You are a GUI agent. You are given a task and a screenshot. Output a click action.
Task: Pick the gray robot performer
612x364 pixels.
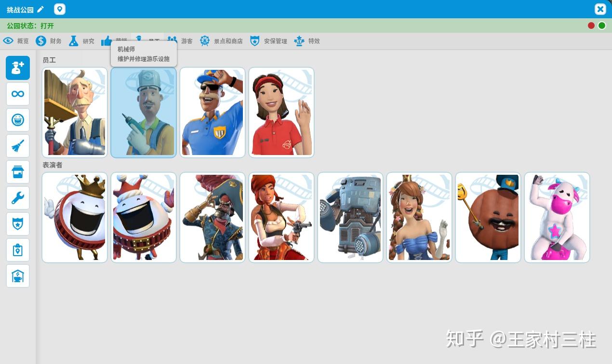[x=350, y=217]
